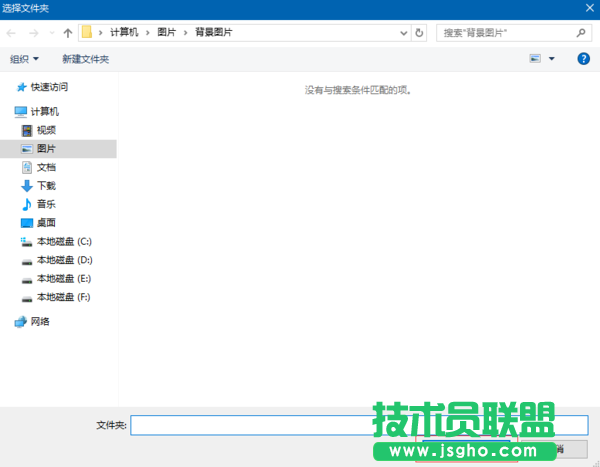Close the 选择文件夹 dialog
The width and height of the screenshot is (600, 467).
tap(590, 8)
